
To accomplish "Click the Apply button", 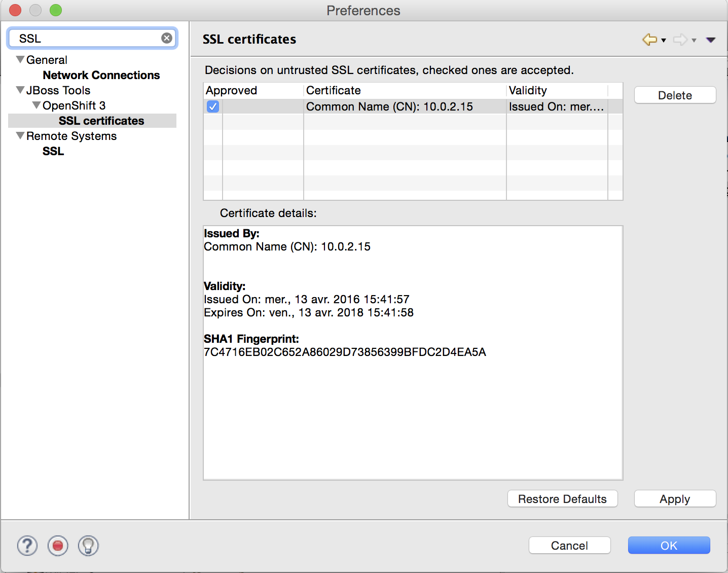I will pyautogui.click(x=675, y=499).
